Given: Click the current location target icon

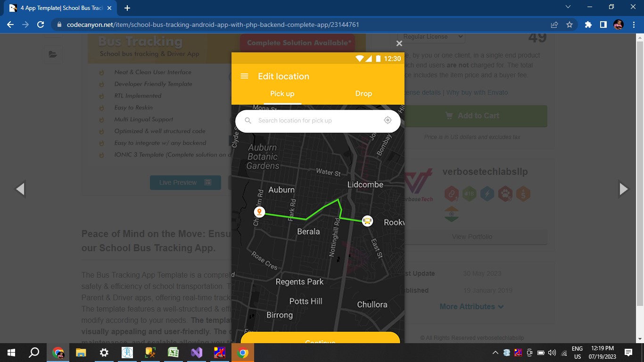Looking at the screenshot, I should click(x=388, y=120).
